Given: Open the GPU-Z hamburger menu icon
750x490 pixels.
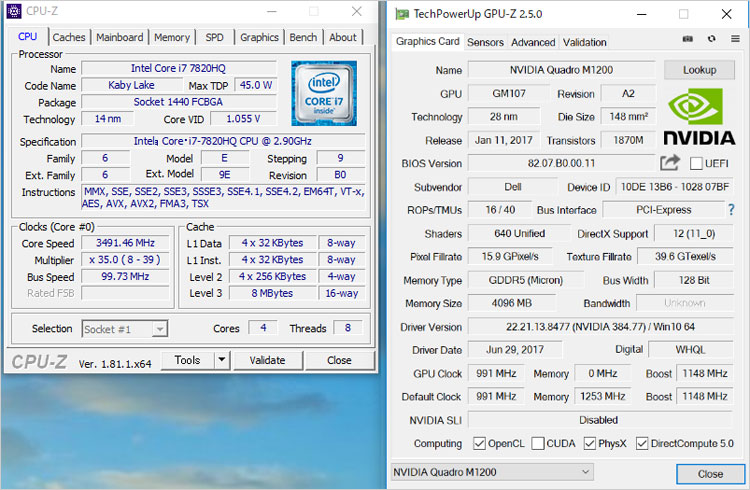Looking at the screenshot, I should click(x=735, y=39).
